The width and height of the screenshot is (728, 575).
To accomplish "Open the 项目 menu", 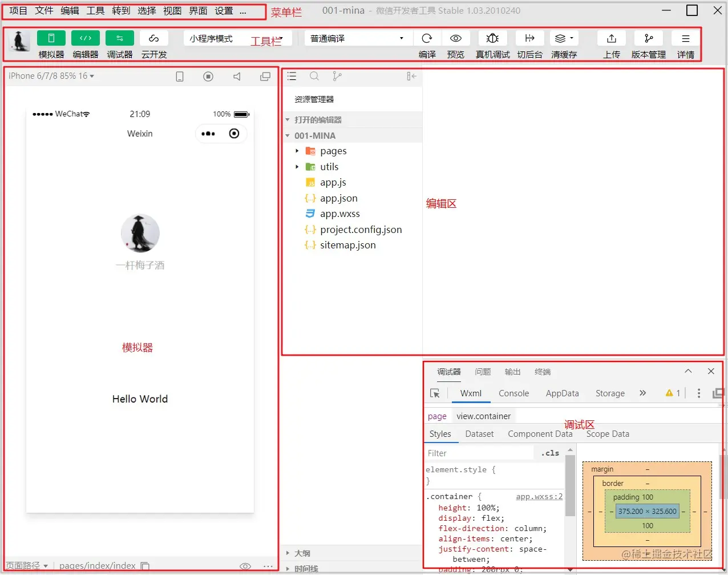I will (18, 11).
